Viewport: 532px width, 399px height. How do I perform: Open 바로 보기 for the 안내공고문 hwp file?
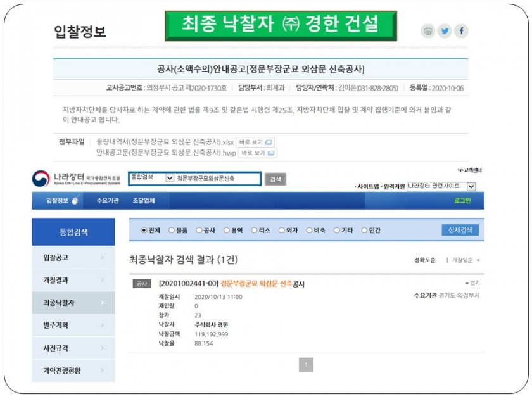258,153
